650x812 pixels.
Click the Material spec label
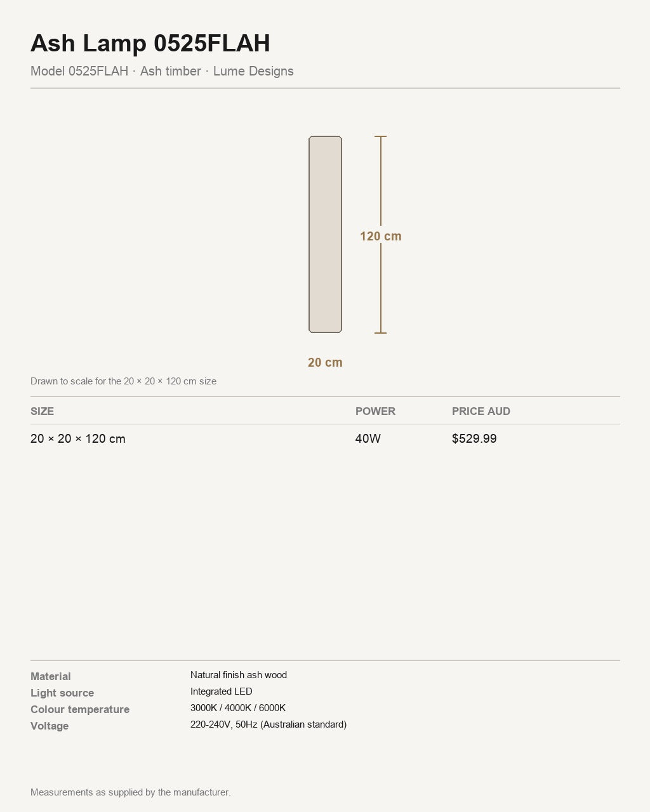point(51,676)
